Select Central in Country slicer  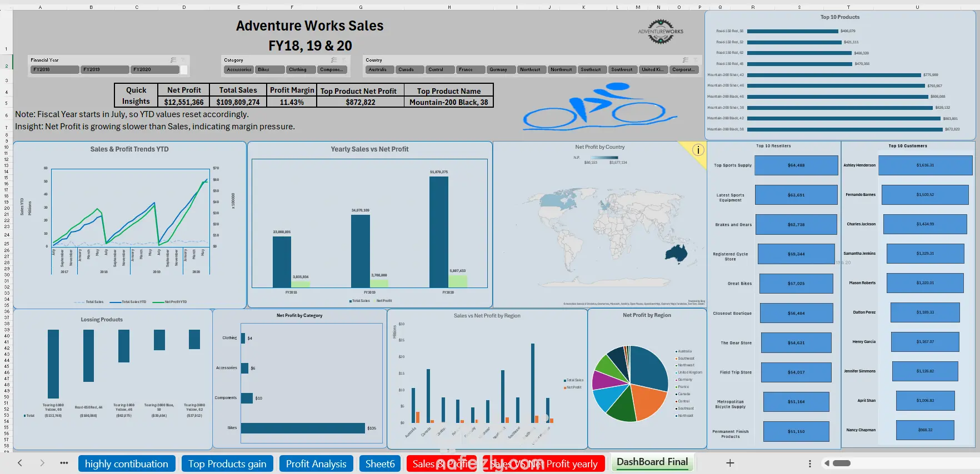point(441,70)
